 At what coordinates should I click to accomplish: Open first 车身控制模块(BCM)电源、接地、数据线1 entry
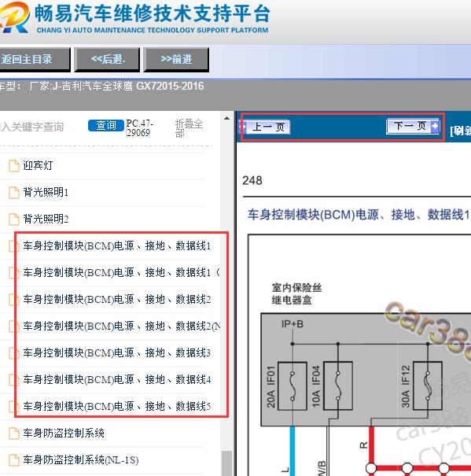pos(117,245)
